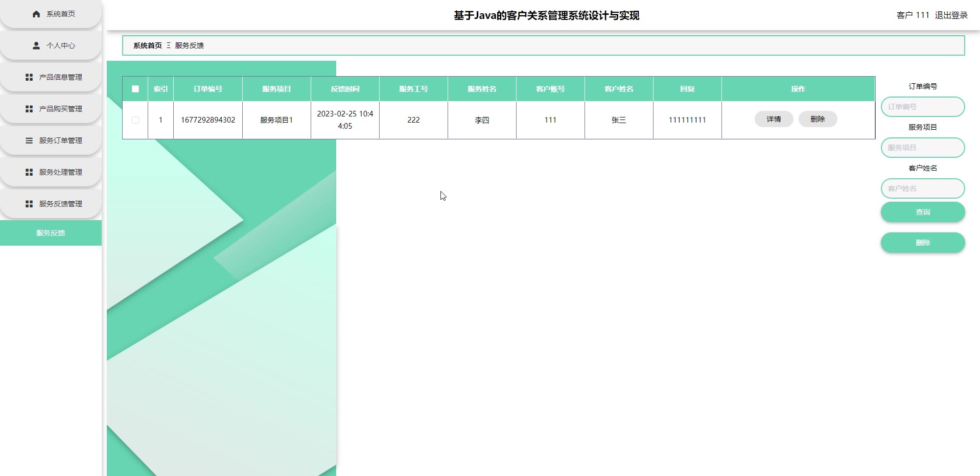Click the 李四 name cell

tap(482, 120)
